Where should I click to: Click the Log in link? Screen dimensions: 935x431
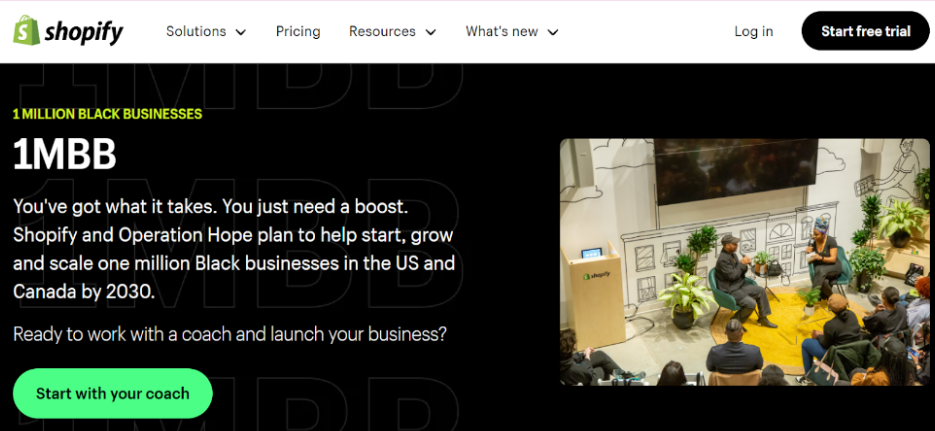(753, 31)
